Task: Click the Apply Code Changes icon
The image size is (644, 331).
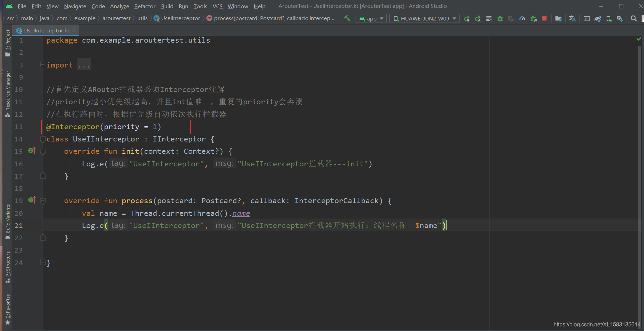Action: click(478, 18)
